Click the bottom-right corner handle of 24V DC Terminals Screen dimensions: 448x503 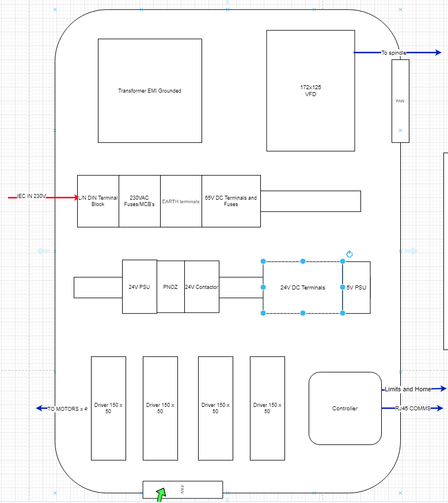click(x=343, y=313)
